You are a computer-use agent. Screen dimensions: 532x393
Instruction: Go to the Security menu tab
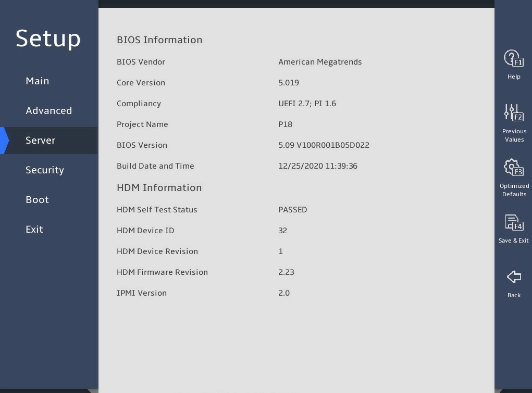[x=45, y=170]
